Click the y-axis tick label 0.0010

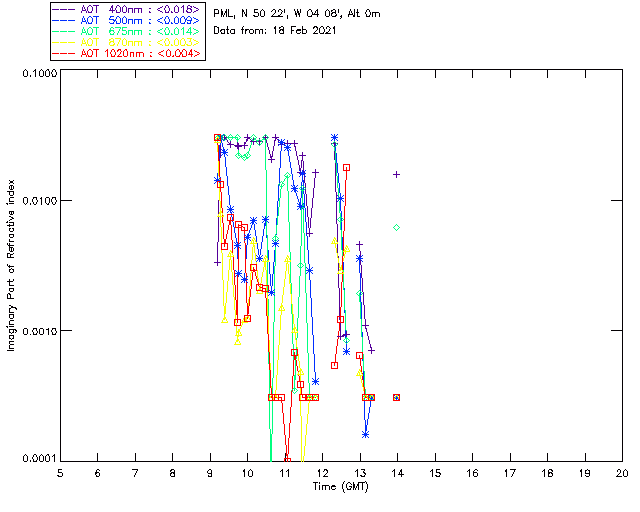(x=39, y=331)
